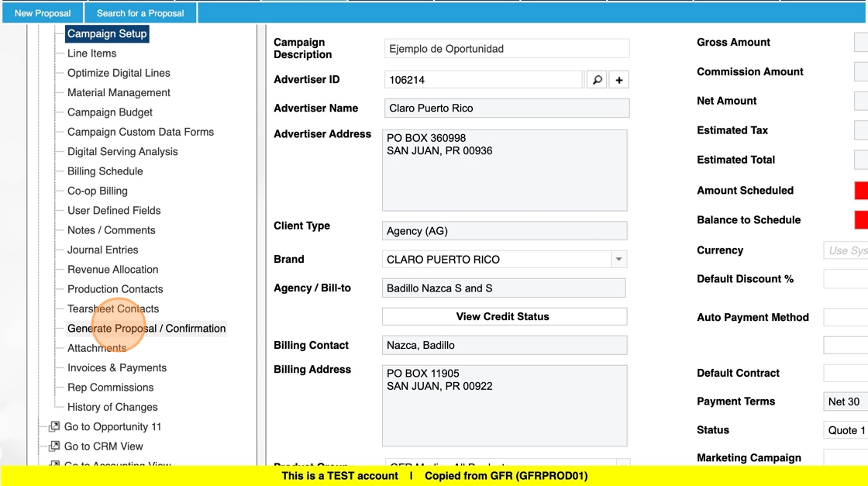Click the Client Type field Agency (AG)
This screenshot has width=868, height=486.
505,231
